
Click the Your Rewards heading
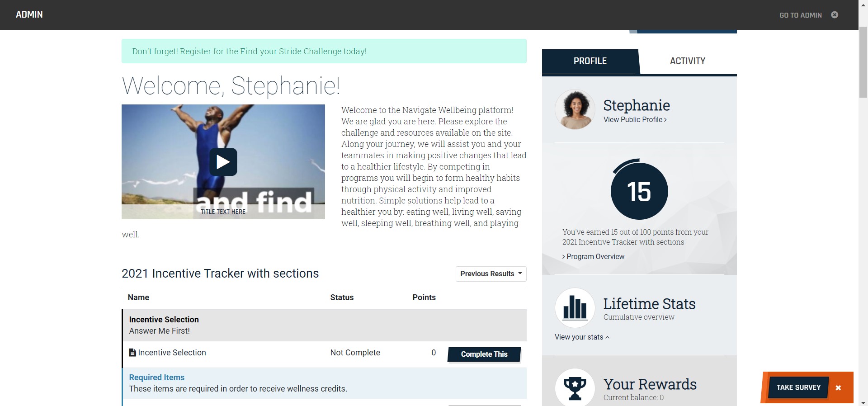[650, 384]
